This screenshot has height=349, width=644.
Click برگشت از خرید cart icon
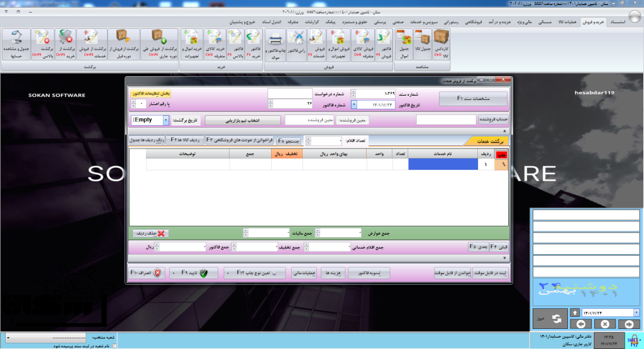pyautogui.click(x=65, y=45)
